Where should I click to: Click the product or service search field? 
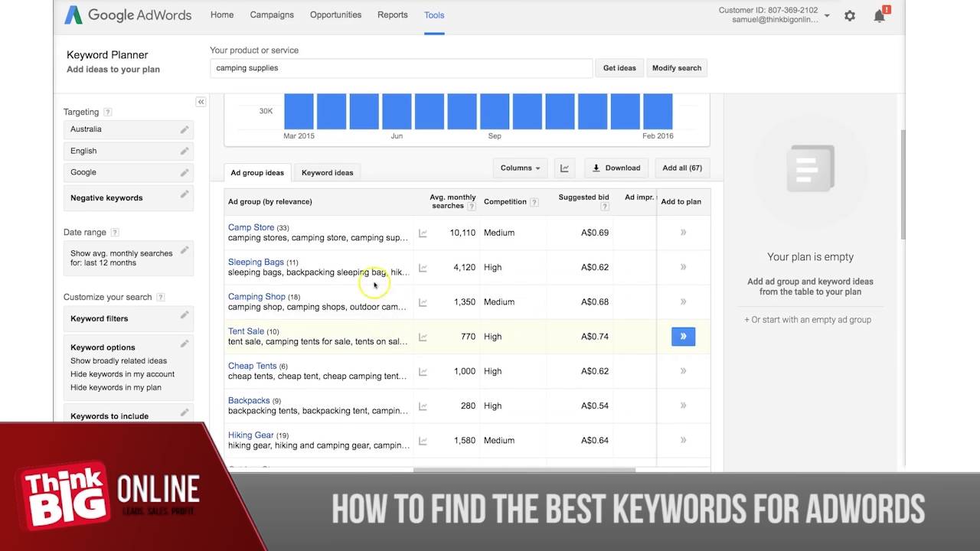[401, 68]
